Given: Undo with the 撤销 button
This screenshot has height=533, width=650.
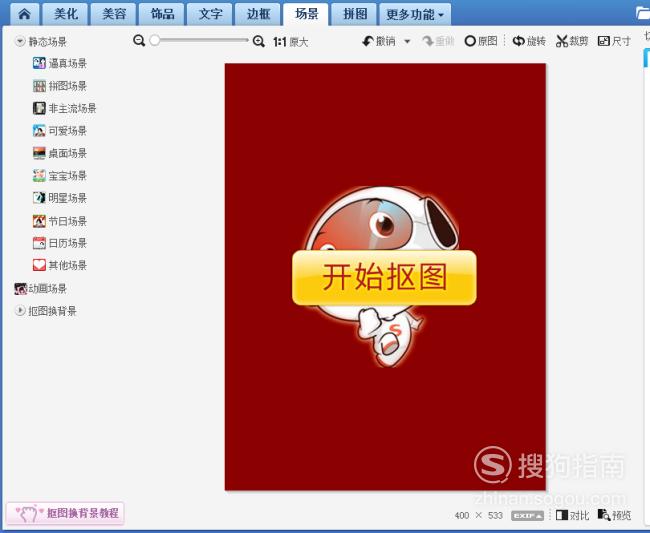Looking at the screenshot, I should tap(379, 41).
